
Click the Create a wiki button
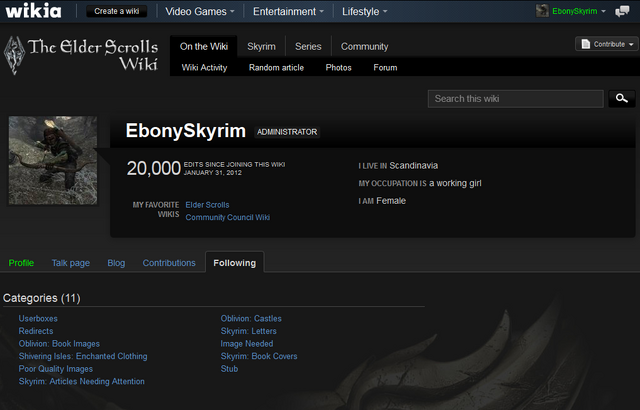click(117, 11)
